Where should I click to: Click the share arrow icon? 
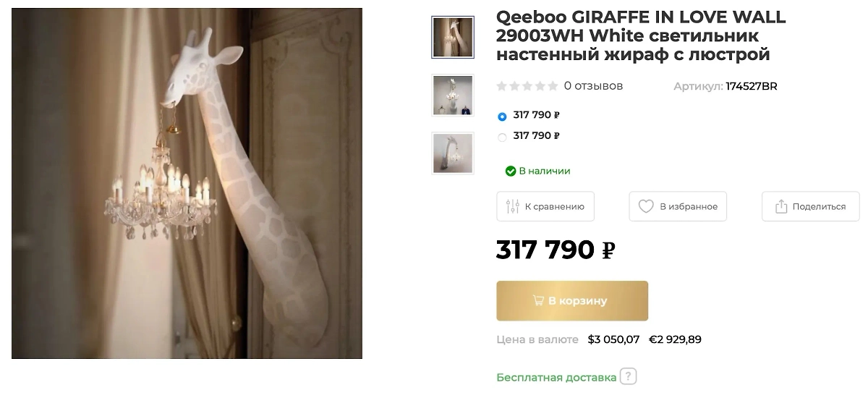781,206
